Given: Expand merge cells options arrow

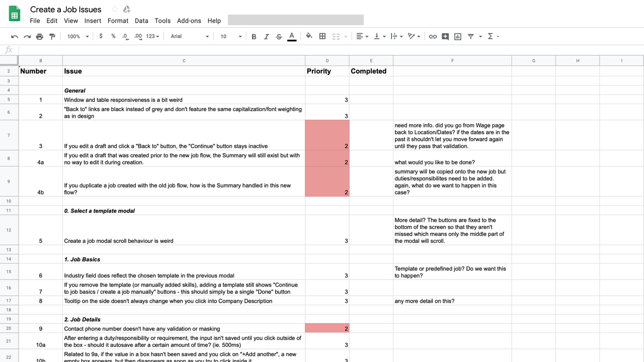Looking at the screenshot, I should pos(346,36).
